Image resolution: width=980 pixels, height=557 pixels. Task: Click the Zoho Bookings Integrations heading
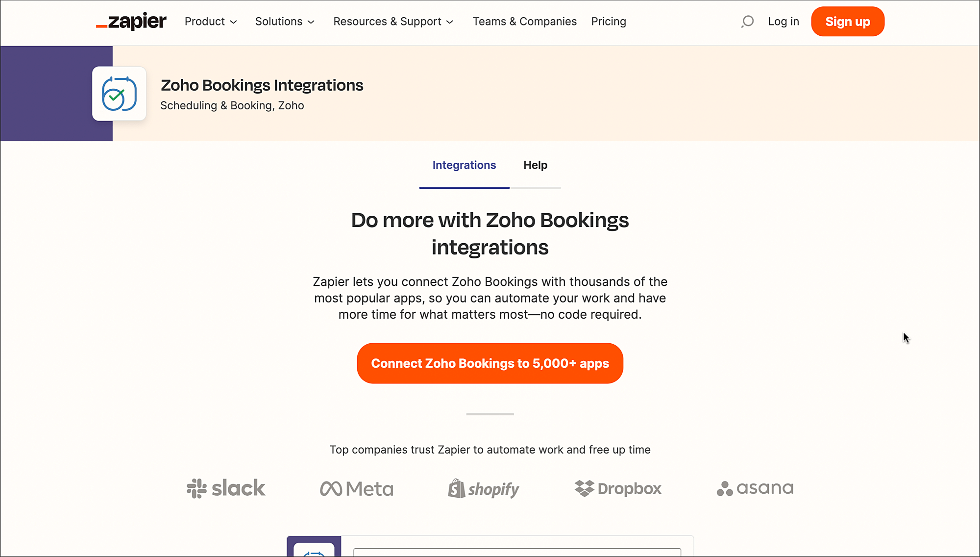click(262, 85)
